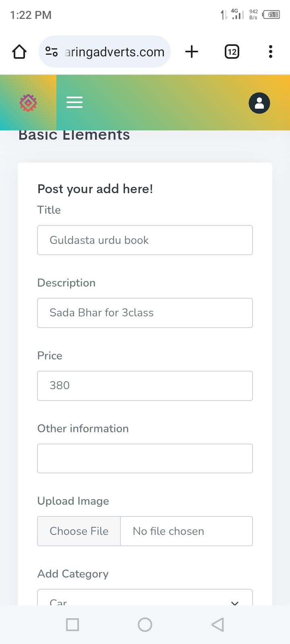Tap the address bar URL text
This screenshot has width=290, height=644.
click(115, 52)
